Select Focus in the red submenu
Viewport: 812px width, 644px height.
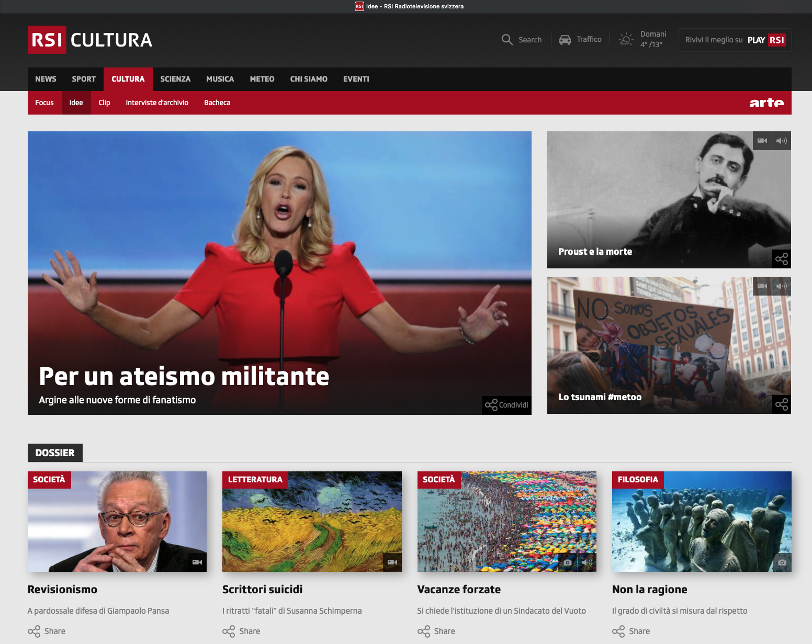44,103
